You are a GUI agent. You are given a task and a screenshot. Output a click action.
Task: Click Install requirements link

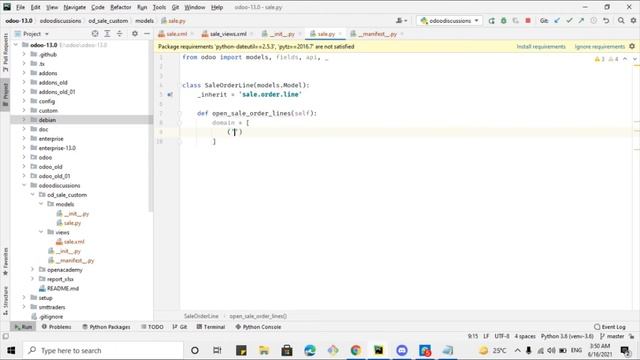click(541, 47)
